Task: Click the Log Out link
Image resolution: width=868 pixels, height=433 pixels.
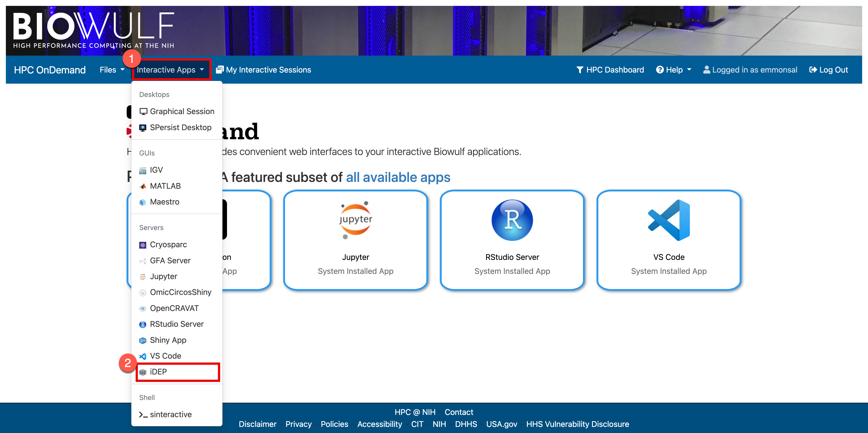Action: tap(829, 70)
